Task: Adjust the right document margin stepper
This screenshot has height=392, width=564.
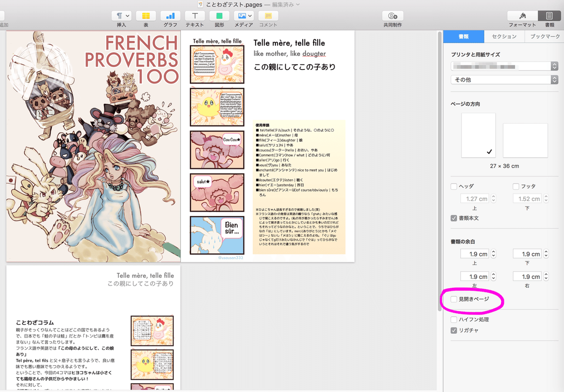Action: point(546,277)
